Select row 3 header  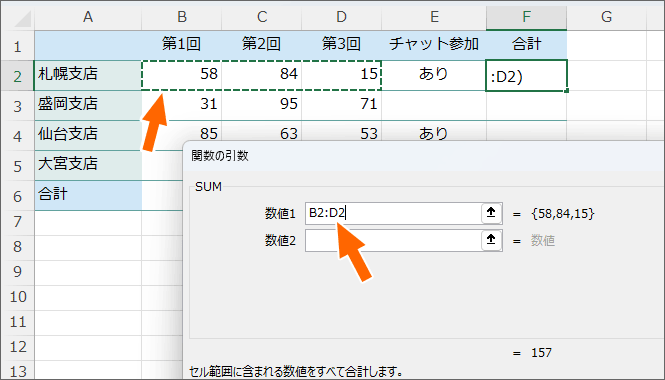[17, 106]
